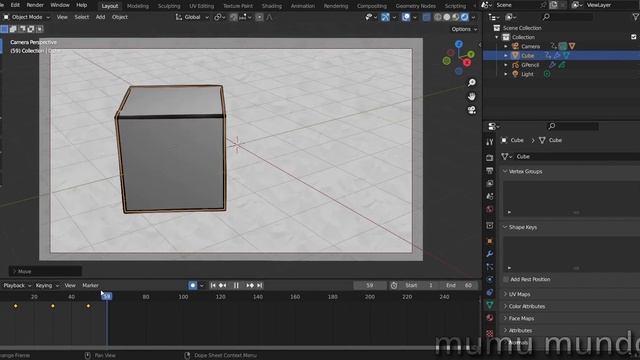The image size is (640, 360).
Task: Open the Output properties tab
Action: click(490, 171)
